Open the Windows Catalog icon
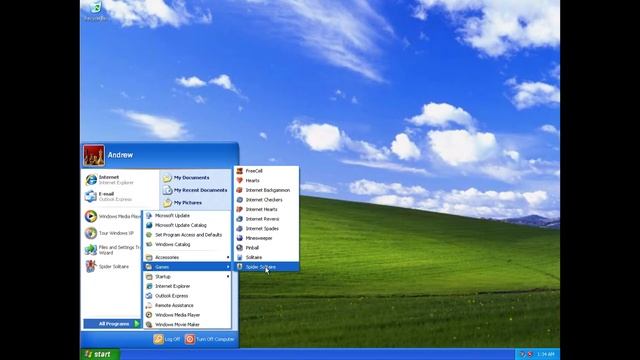This screenshot has height=360, width=640. point(149,244)
